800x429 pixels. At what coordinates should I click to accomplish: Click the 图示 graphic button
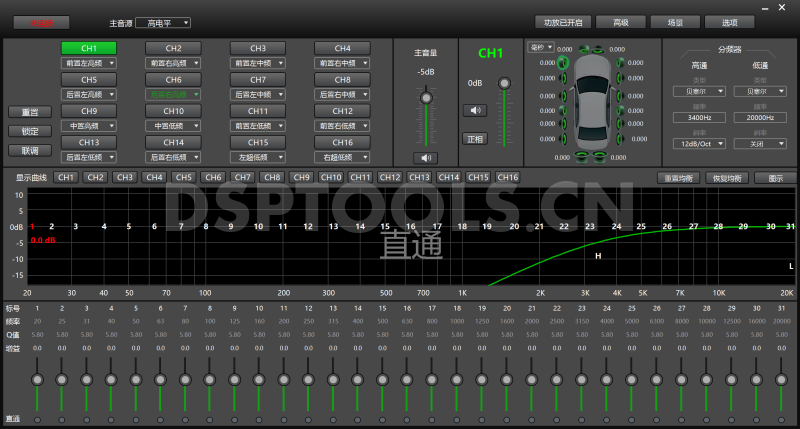(x=776, y=178)
